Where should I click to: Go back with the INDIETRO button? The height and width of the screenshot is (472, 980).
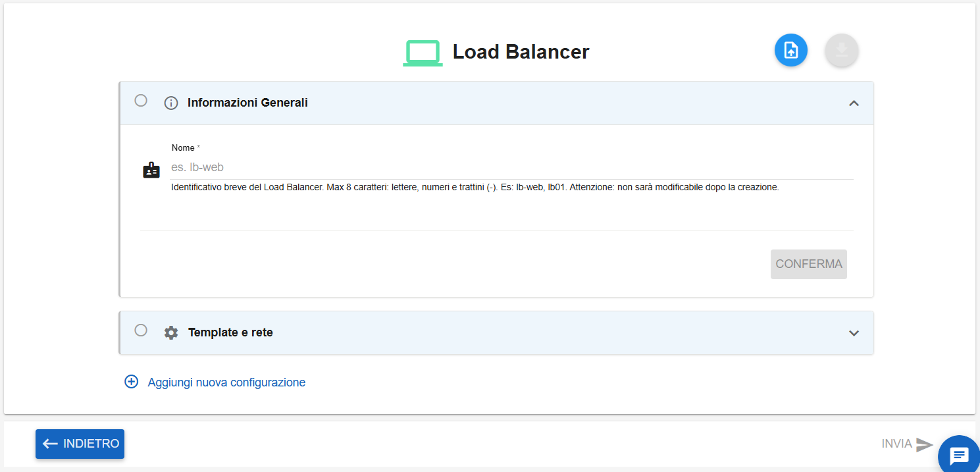[80, 444]
